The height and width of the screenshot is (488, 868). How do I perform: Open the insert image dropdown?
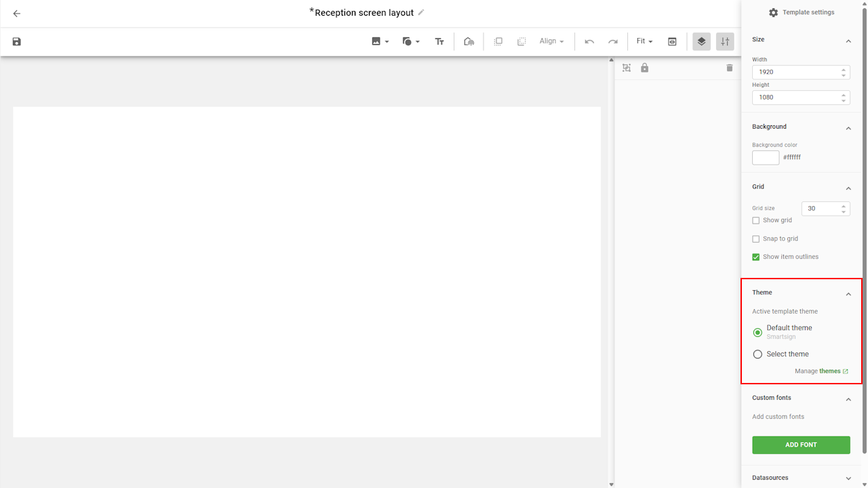pos(380,42)
